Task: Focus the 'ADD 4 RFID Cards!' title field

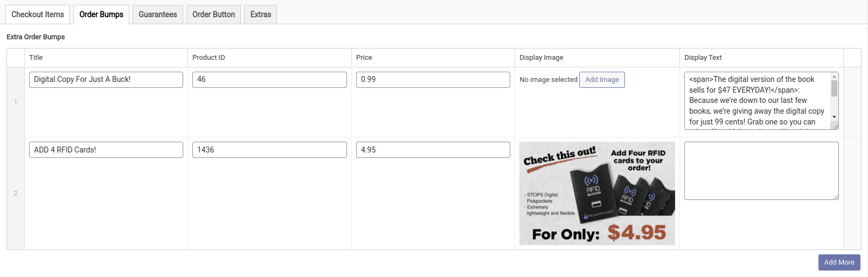Action: tap(106, 150)
